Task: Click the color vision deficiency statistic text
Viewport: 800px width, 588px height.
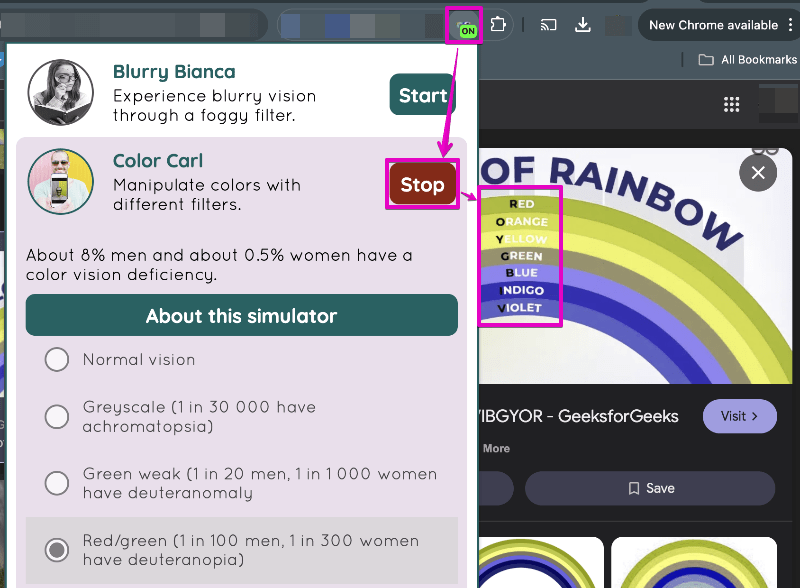Action: coord(219,264)
